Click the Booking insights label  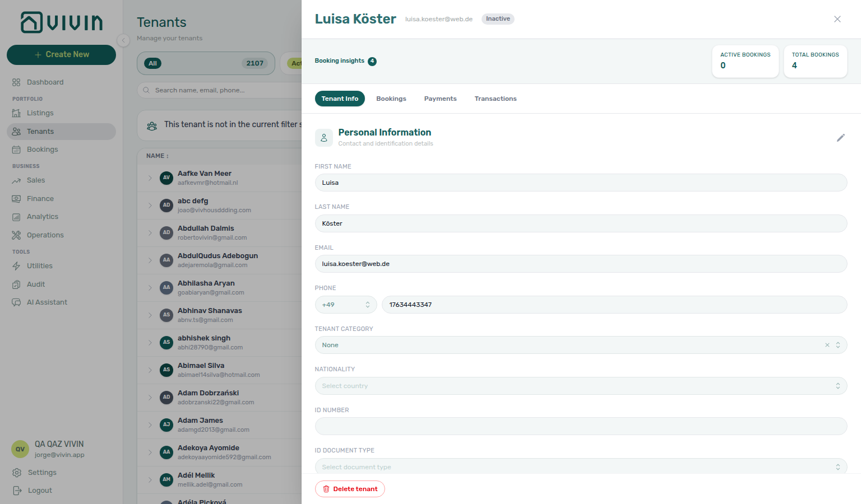tap(339, 60)
